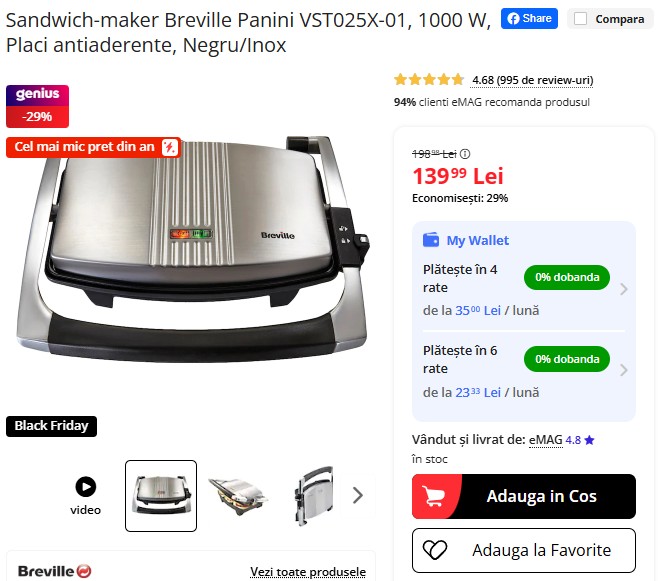
Task: Click the Black Friday label
Action: point(51,426)
